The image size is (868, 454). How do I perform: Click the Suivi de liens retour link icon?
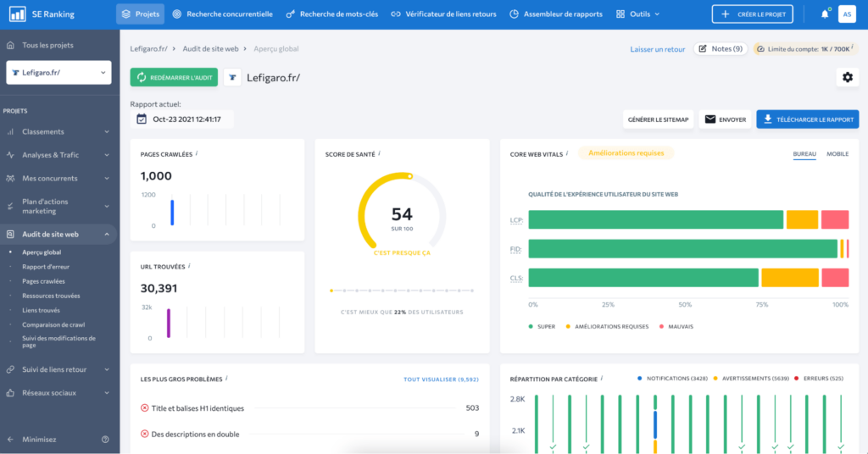10,369
